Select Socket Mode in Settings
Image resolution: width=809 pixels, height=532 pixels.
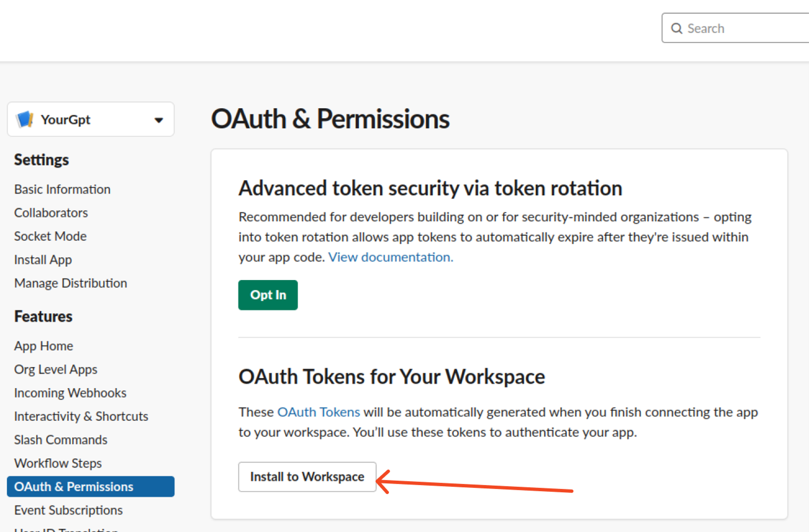click(51, 236)
